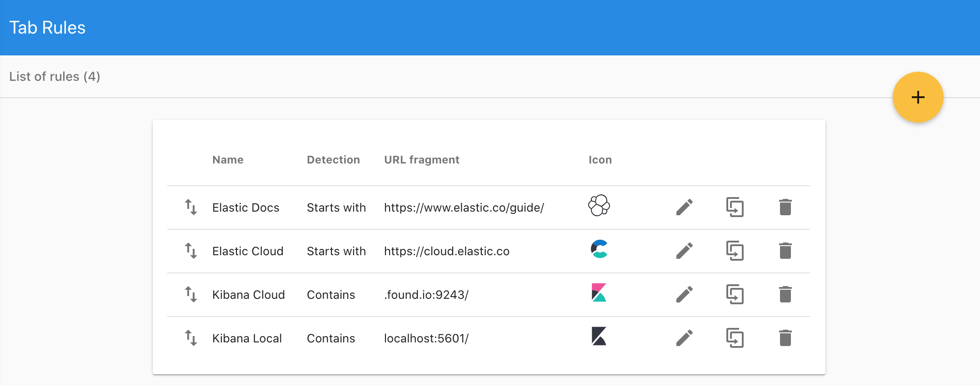This screenshot has height=386, width=980.
Task: Duplicate the Elastic Docs rule
Action: [x=735, y=207]
